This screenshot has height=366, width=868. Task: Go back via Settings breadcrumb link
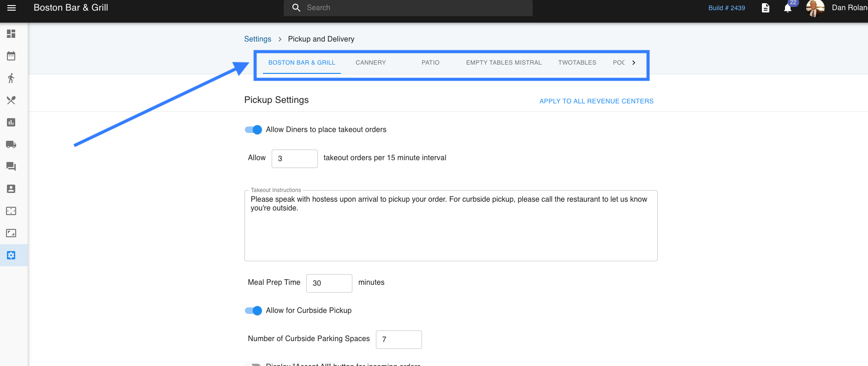[x=257, y=39]
